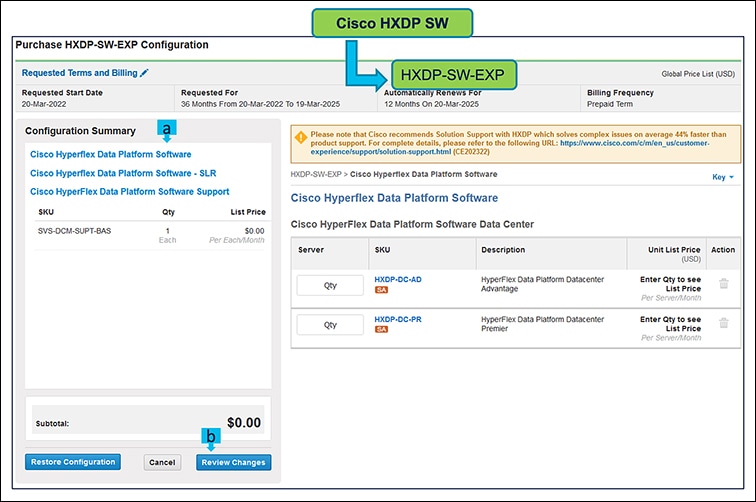Click the List Price header in summary table

click(248, 212)
